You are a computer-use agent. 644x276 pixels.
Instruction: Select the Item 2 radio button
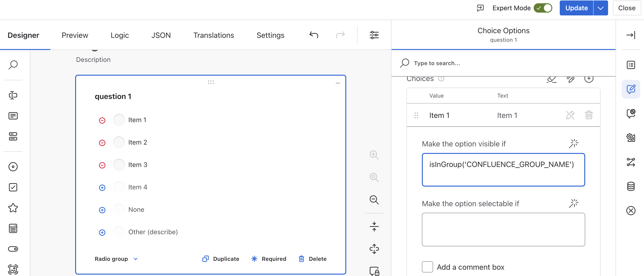pyautogui.click(x=119, y=142)
